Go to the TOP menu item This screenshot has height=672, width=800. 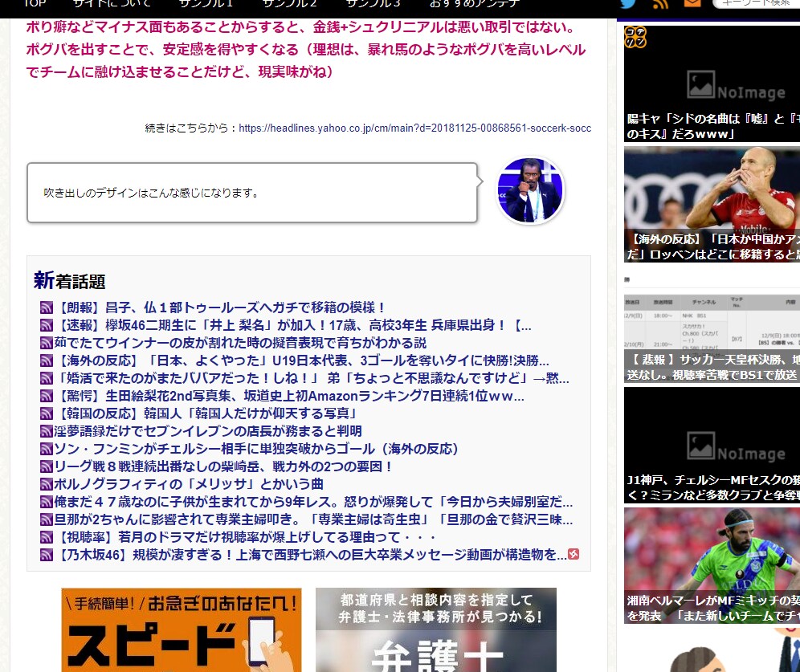coord(35,3)
